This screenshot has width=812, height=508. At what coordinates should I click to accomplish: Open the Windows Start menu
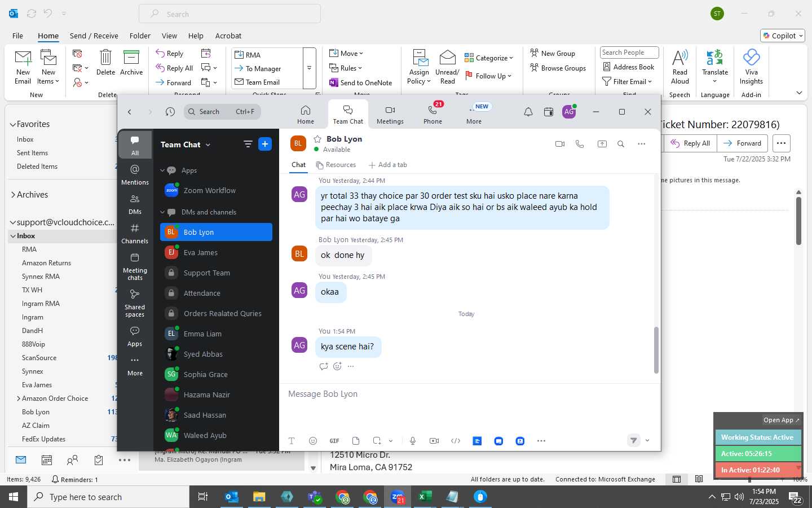tap(14, 497)
